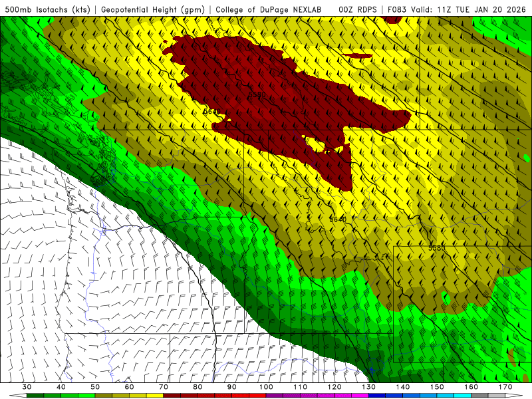Click the '140' colorbar scale label

coord(403,387)
